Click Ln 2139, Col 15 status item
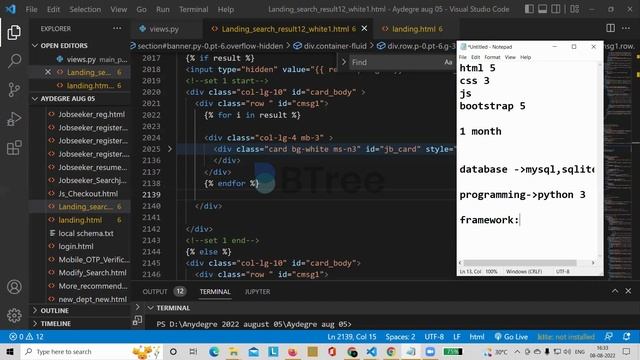The image size is (640, 360). (351, 337)
